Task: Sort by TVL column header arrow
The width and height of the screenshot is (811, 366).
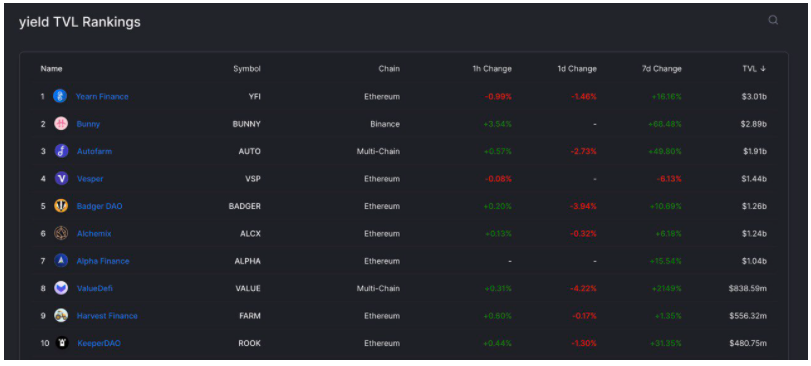Action: [x=763, y=69]
